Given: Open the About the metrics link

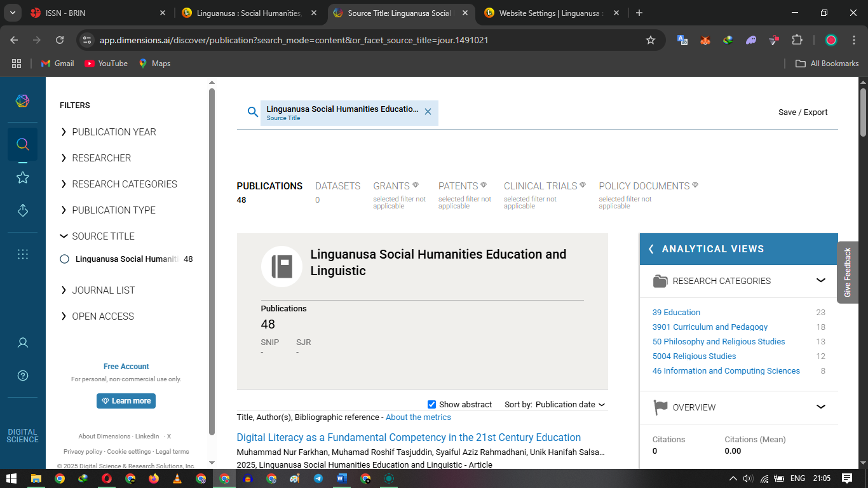Looking at the screenshot, I should tap(418, 417).
